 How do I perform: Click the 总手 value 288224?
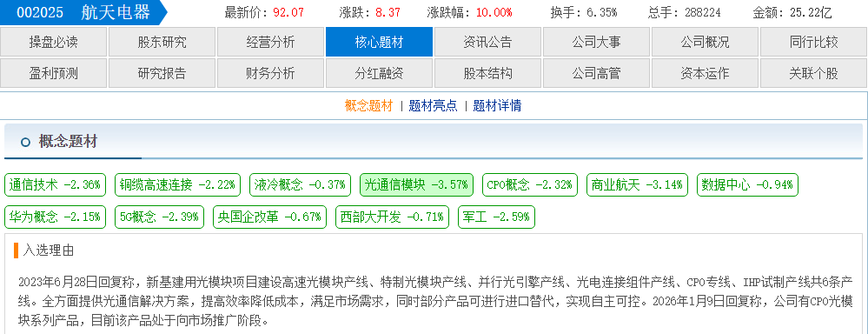703,12
